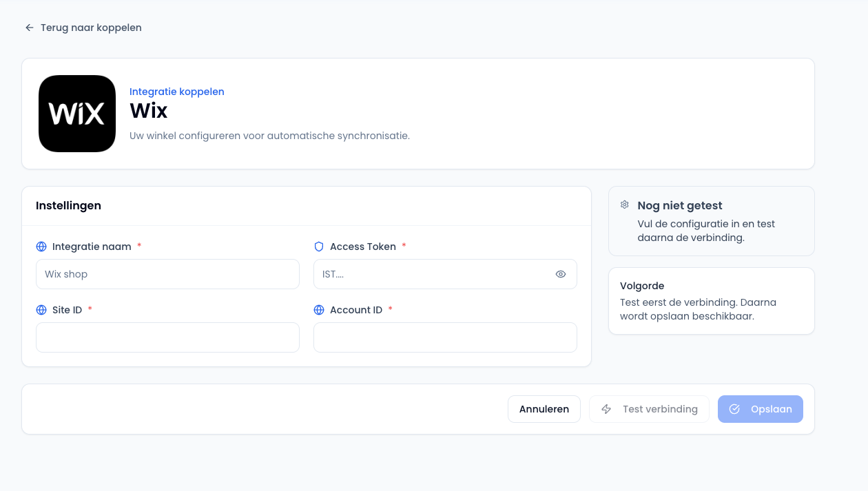The image size is (868, 491).
Task: Toggle Access Token visibility eye icon
Action: point(561,274)
